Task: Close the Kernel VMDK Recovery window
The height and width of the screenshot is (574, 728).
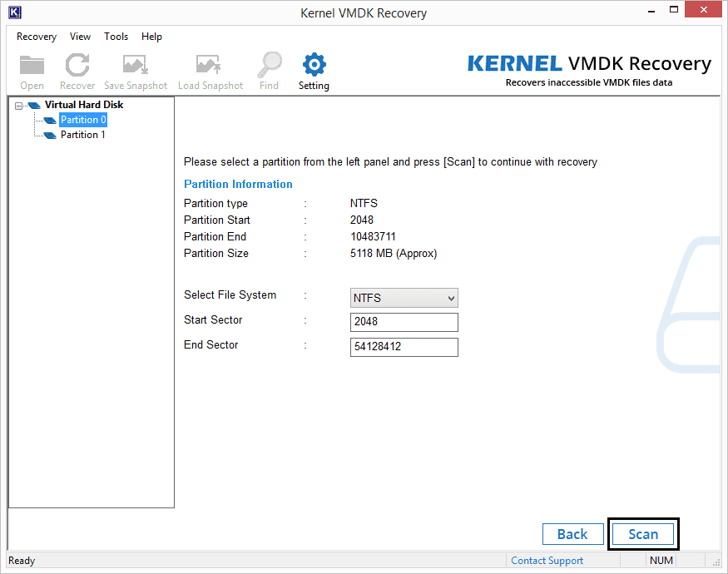Action: (703, 10)
